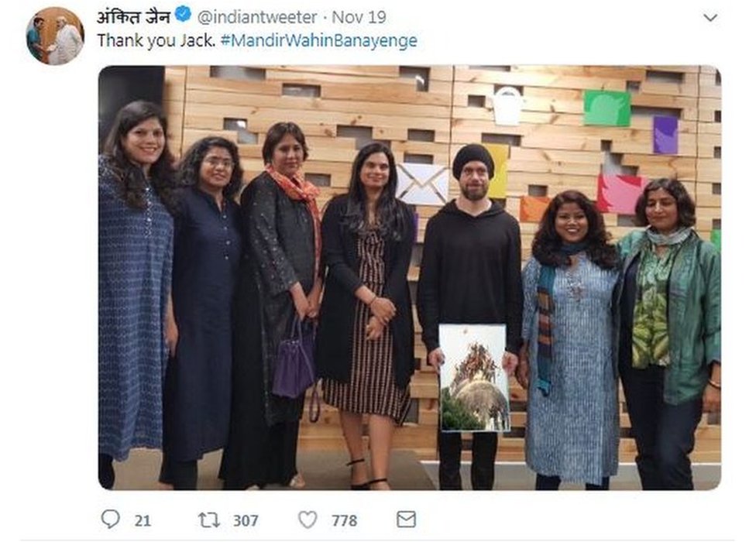Image resolution: width=756 pixels, height=542 pixels.
Task: Open the @indiantweeter handle link
Action: tap(256, 16)
